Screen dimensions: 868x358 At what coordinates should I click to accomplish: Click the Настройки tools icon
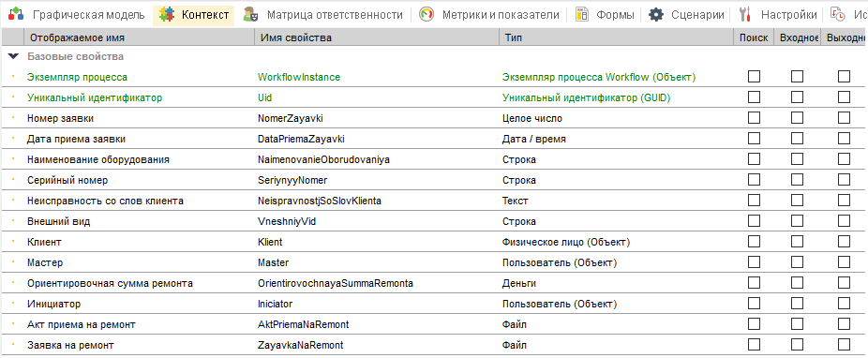(x=744, y=15)
